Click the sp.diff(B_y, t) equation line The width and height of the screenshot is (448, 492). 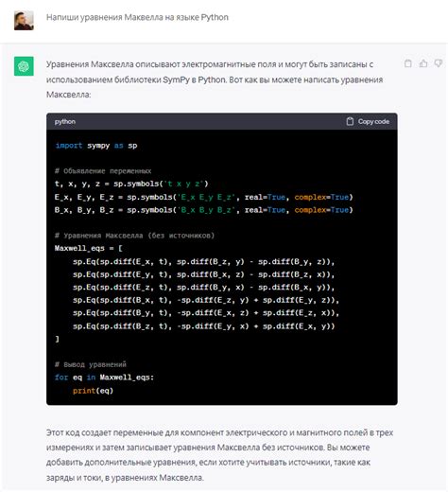(206, 313)
